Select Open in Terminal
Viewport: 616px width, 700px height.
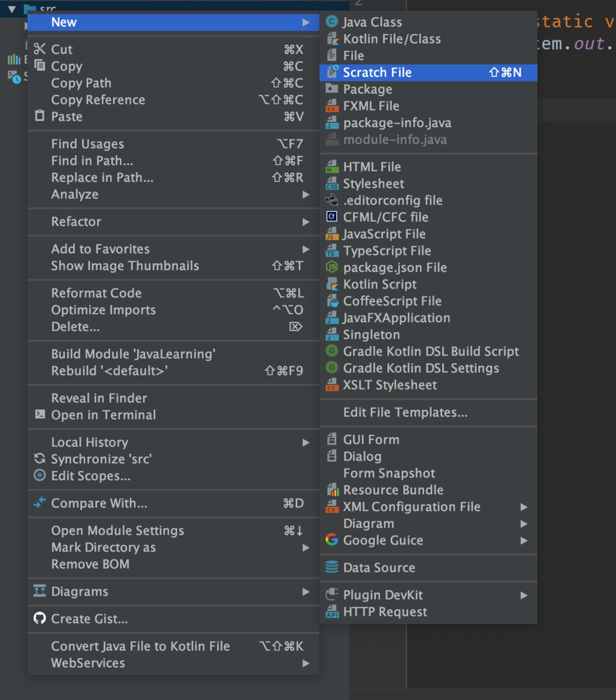coord(103,415)
